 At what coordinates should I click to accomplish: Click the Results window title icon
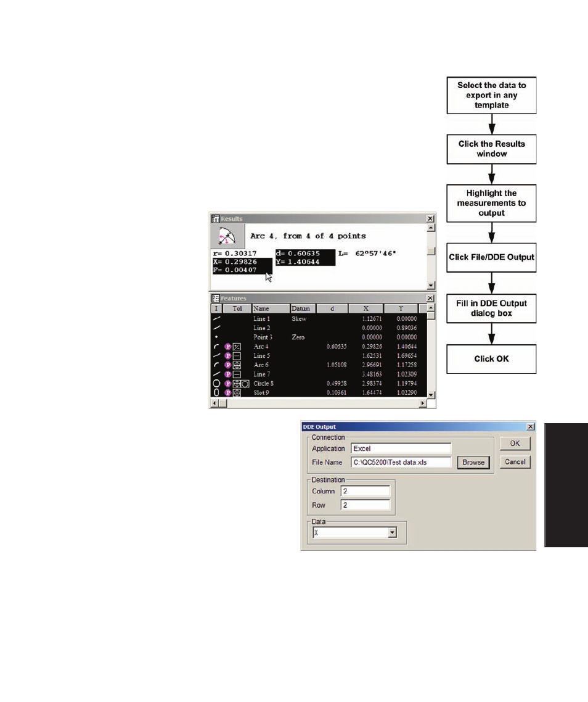(215, 218)
